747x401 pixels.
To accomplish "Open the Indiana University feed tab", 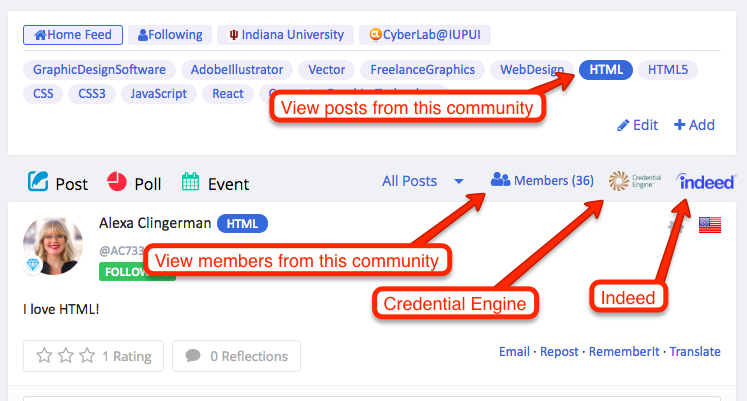I will 285,35.
